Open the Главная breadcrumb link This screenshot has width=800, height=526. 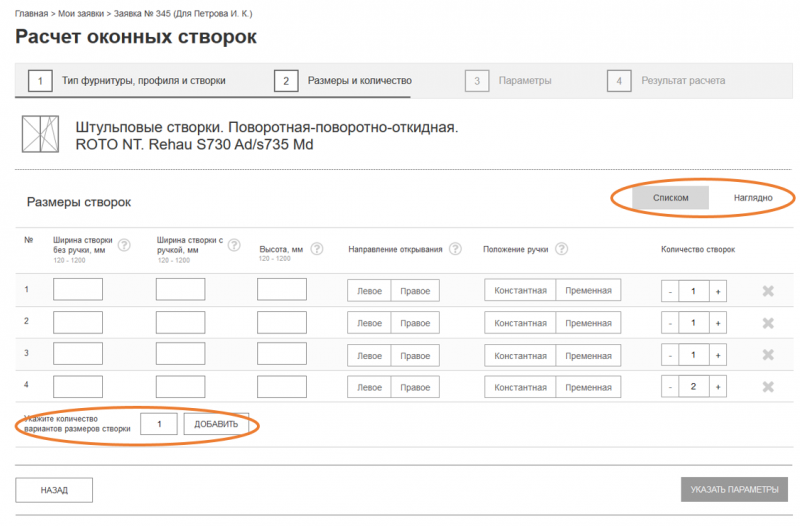pyautogui.click(x=31, y=14)
